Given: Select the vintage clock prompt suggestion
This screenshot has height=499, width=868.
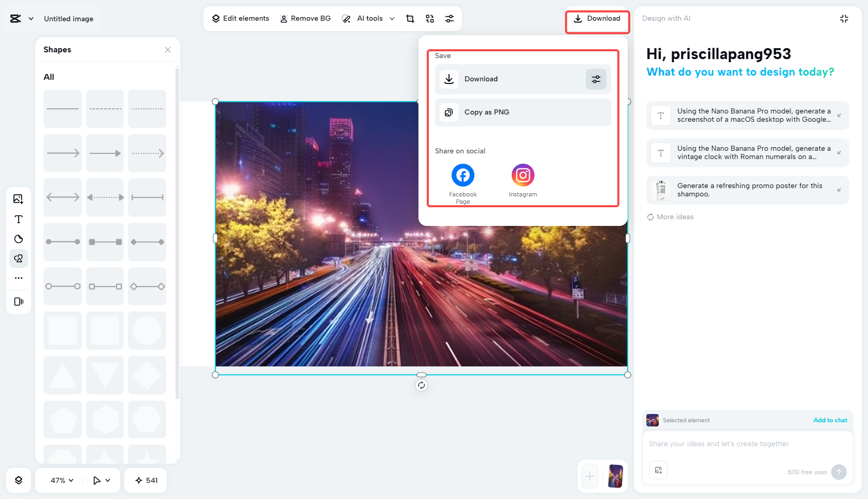Looking at the screenshot, I should point(748,153).
